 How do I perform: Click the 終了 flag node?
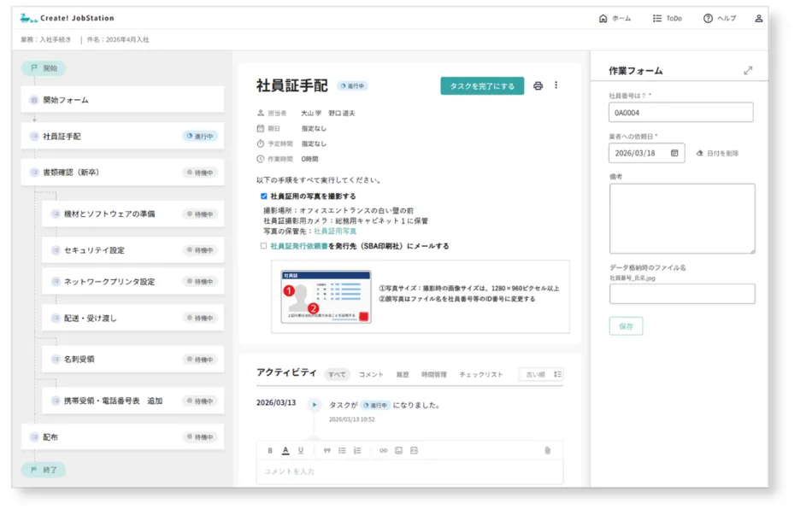point(44,470)
